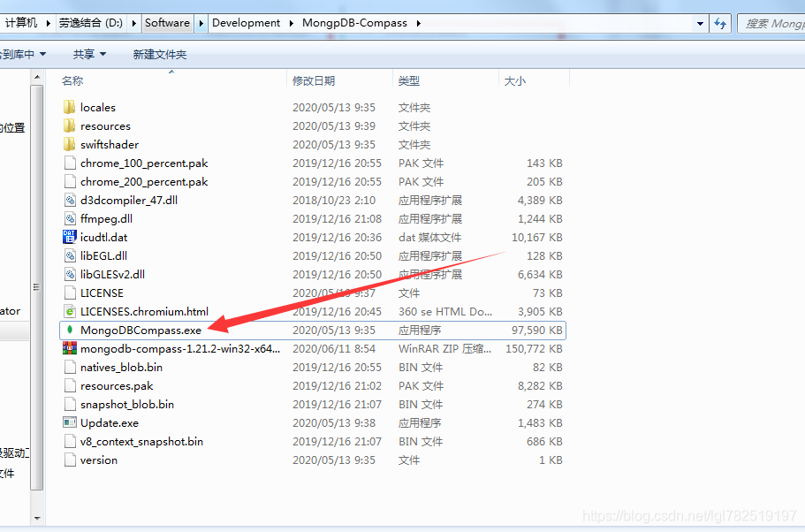This screenshot has height=532, width=805.
Task: Select the file name ffmpeg.dll
Action: [x=106, y=219]
